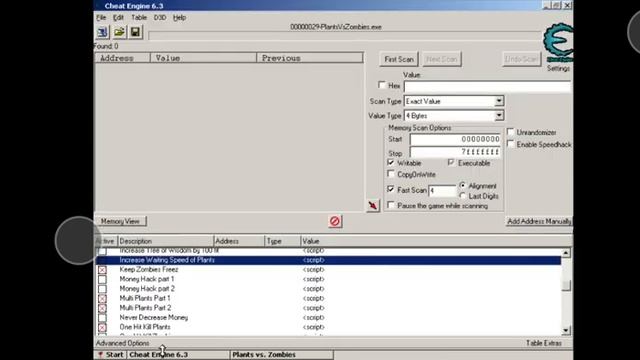
Task: Open Table Extras
Action: (544, 343)
